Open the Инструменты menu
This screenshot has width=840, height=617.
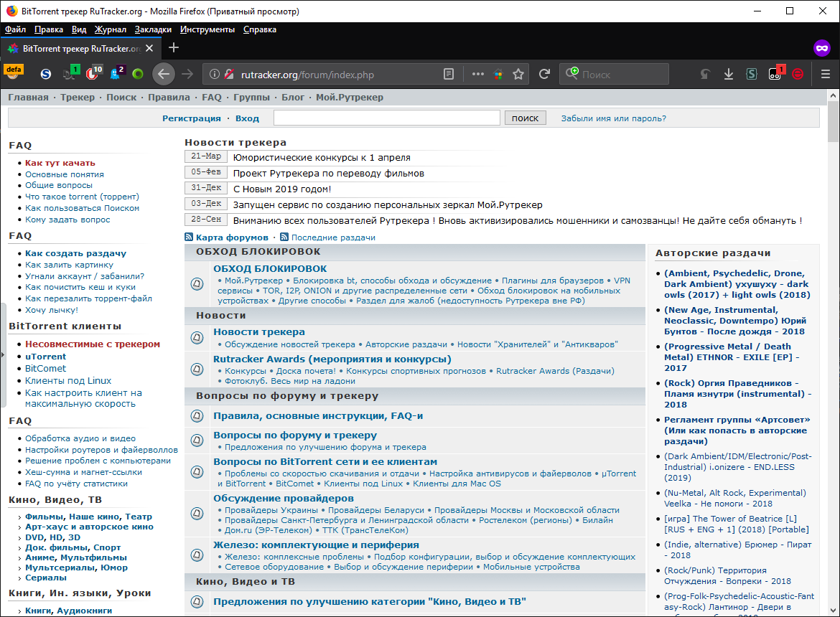coord(207,29)
